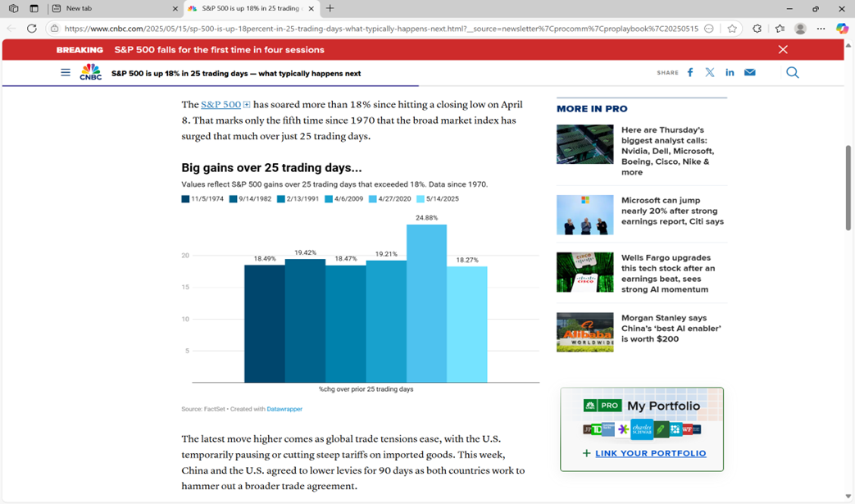Select the S&P 500 article tab
Screen dimensions: 855x504
[252, 9]
